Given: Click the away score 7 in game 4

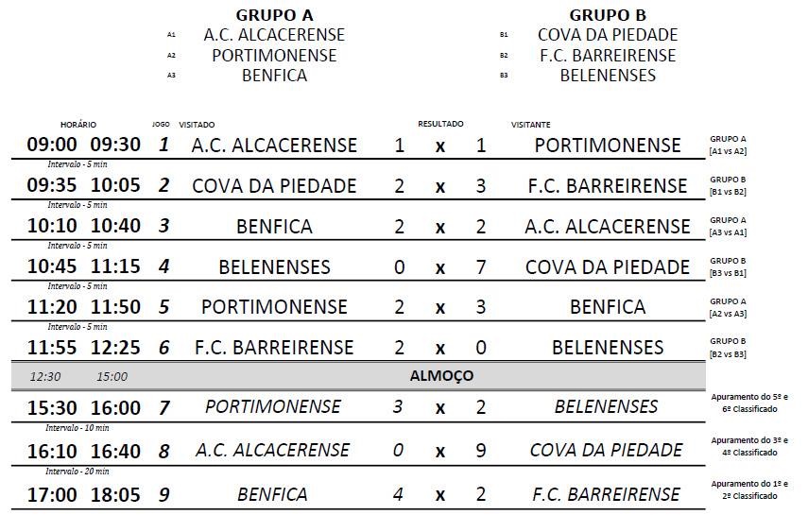Looking at the screenshot, I should coord(481,267).
